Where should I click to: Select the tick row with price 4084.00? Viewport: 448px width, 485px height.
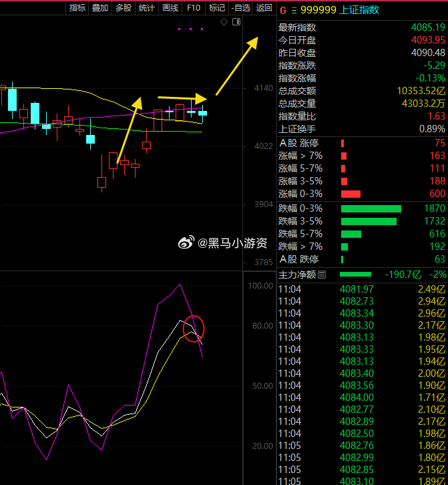362,397
